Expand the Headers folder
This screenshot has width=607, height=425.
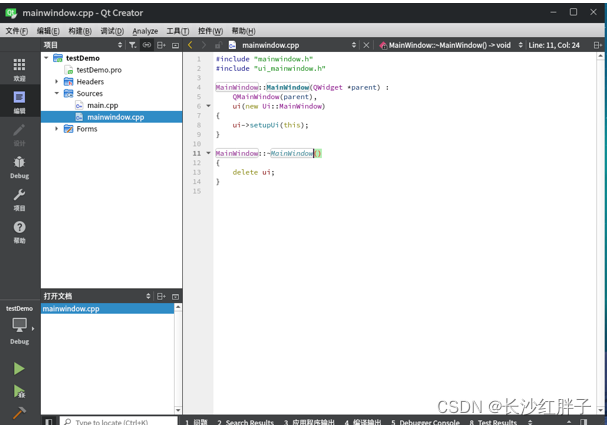[57, 82]
